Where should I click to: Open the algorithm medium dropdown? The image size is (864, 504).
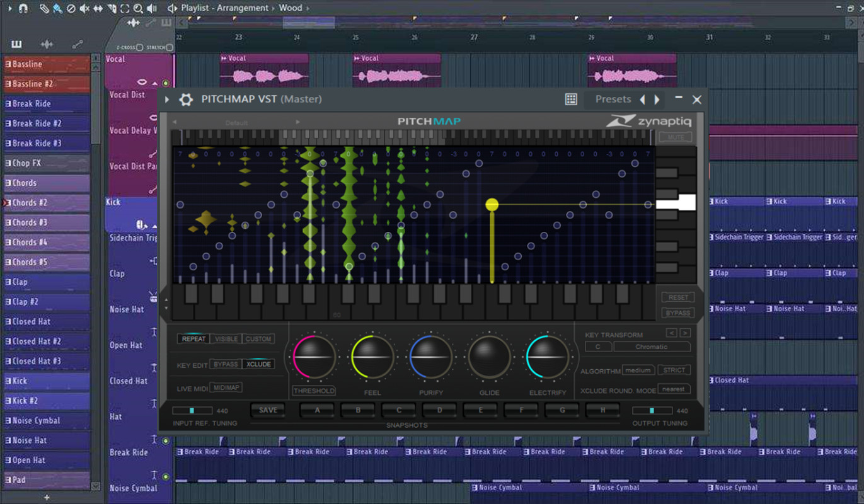(x=638, y=370)
